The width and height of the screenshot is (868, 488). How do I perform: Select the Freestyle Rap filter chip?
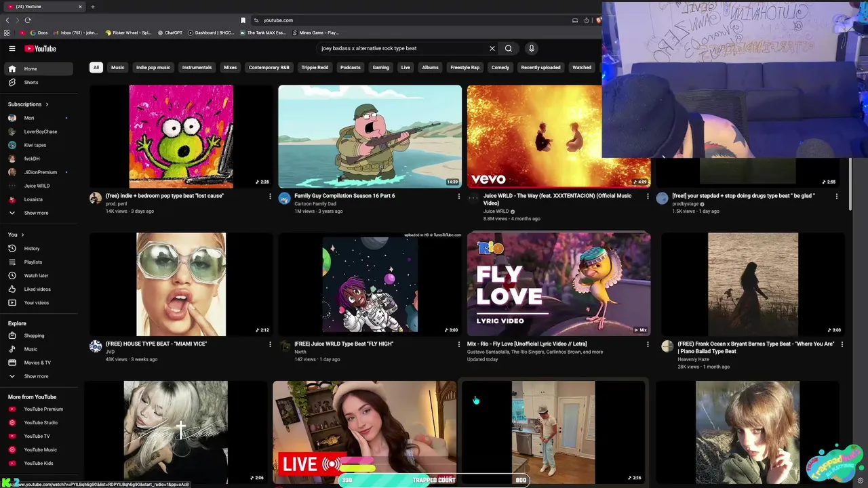(x=465, y=67)
